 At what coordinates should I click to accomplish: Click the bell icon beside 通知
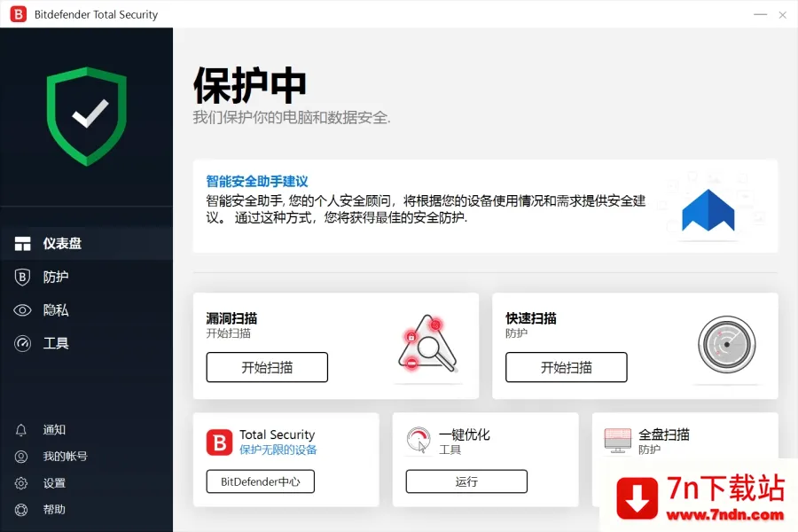click(x=21, y=430)
